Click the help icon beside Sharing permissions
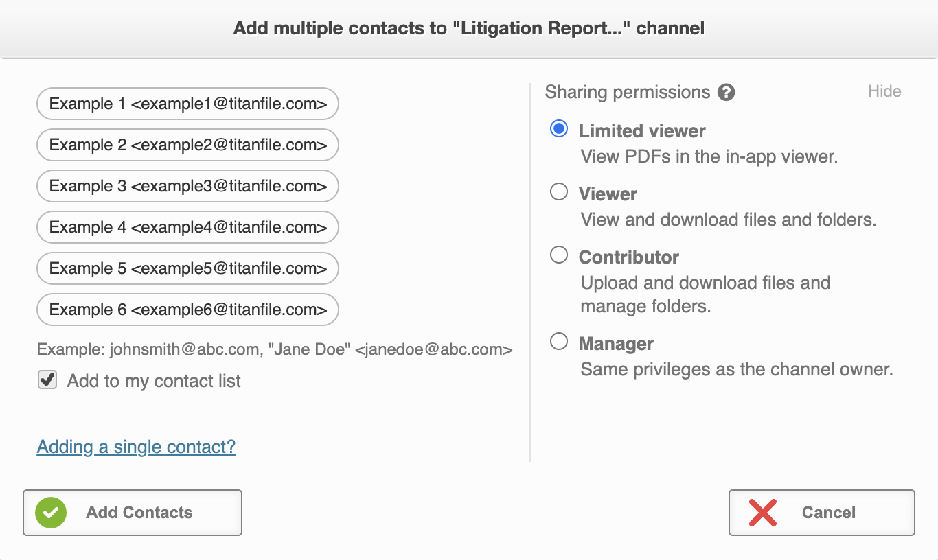The image size is (938, 560). pos(727,91)
